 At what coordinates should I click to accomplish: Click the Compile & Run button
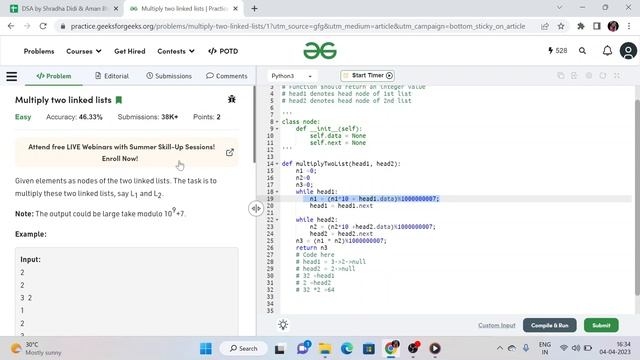(x=550, y=325)
